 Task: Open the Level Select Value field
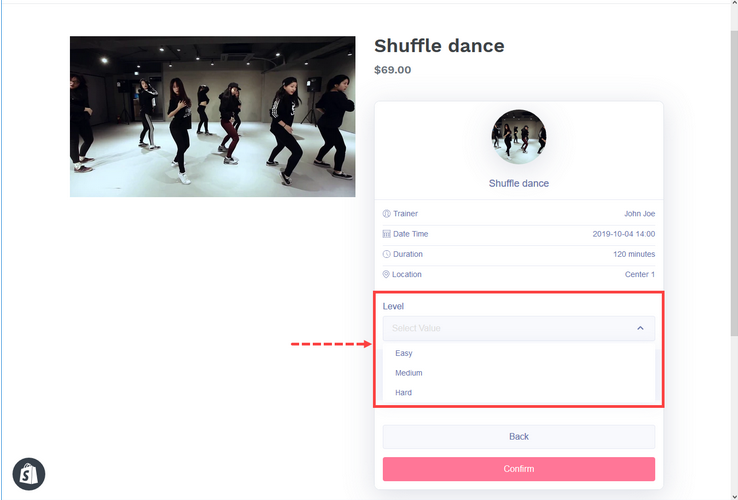pos(519,328)
